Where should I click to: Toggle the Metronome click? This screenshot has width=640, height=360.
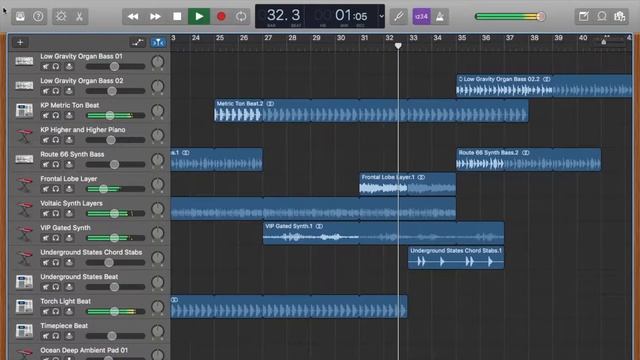point(440,16)
